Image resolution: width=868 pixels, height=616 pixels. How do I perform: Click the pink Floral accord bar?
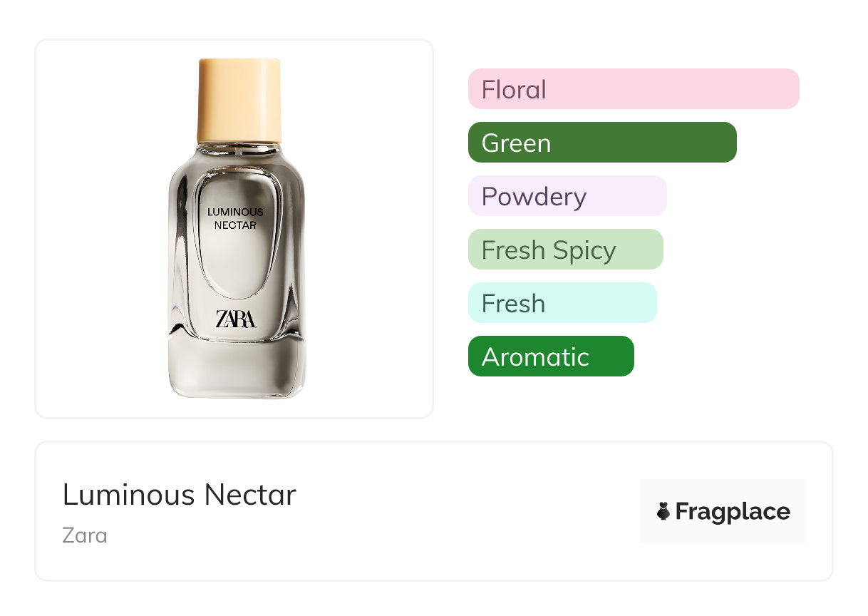click(633, 89)
